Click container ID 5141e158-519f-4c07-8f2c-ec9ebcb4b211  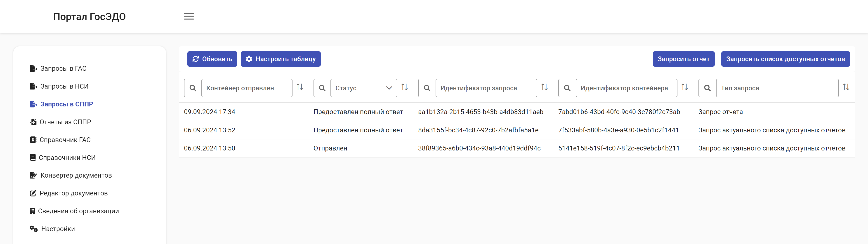point(619,148)
